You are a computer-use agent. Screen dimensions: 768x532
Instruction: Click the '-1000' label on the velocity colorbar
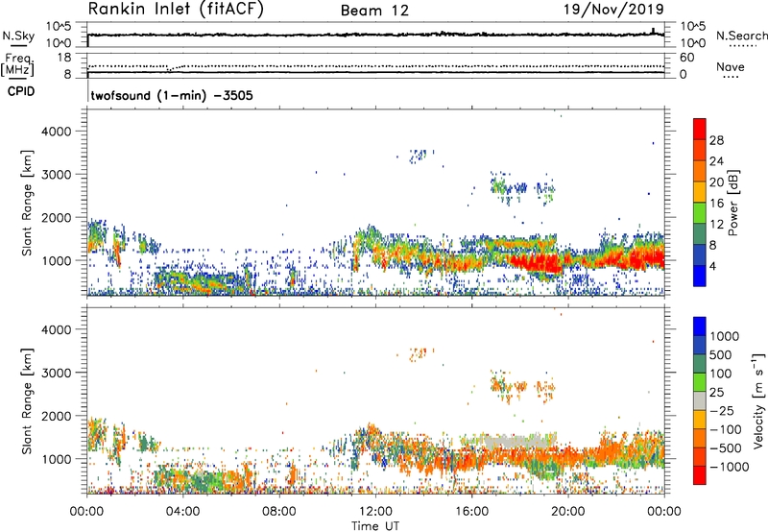729,467
